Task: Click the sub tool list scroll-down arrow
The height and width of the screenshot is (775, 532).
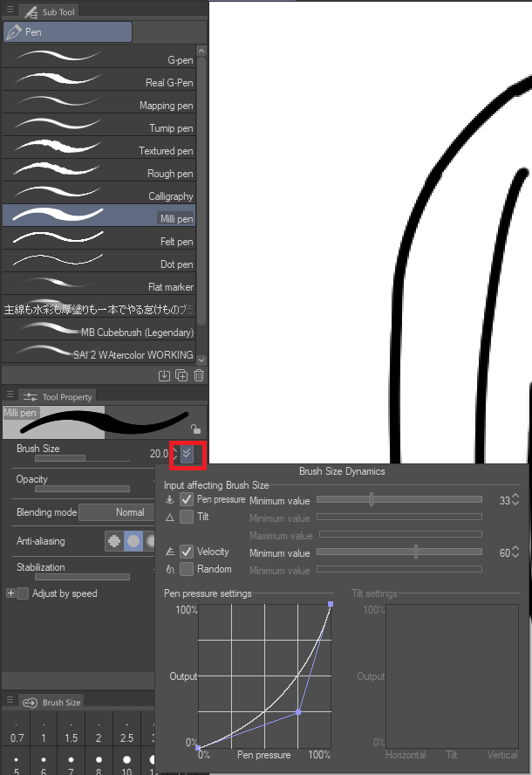Action: click(x=201, y=360)
